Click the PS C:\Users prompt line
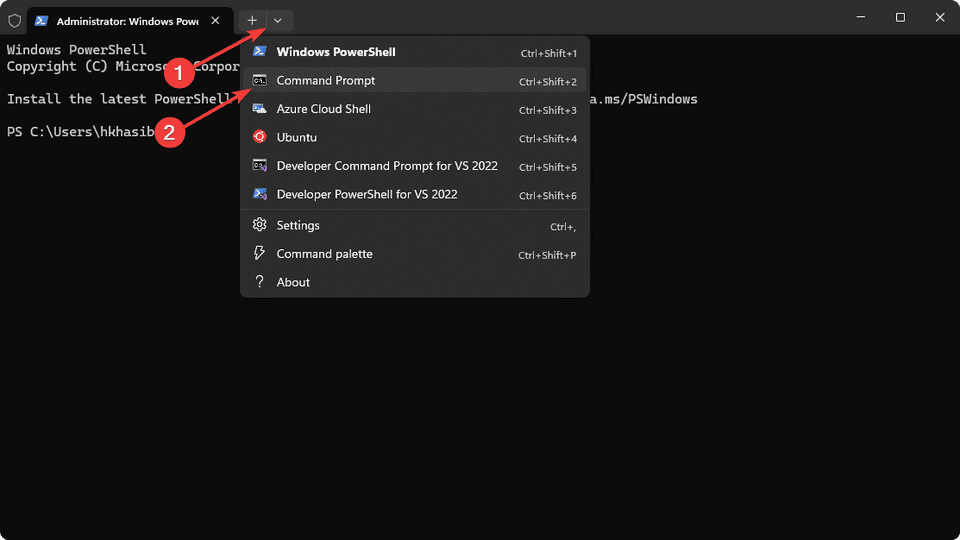 [80, 132]
